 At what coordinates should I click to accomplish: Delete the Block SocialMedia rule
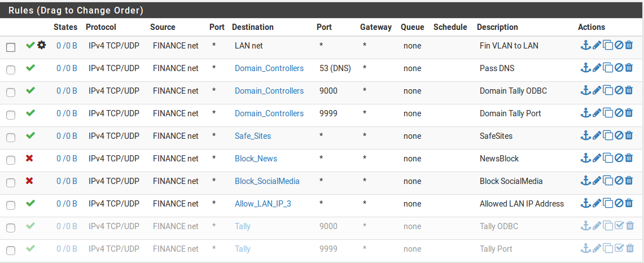point(629,181)
